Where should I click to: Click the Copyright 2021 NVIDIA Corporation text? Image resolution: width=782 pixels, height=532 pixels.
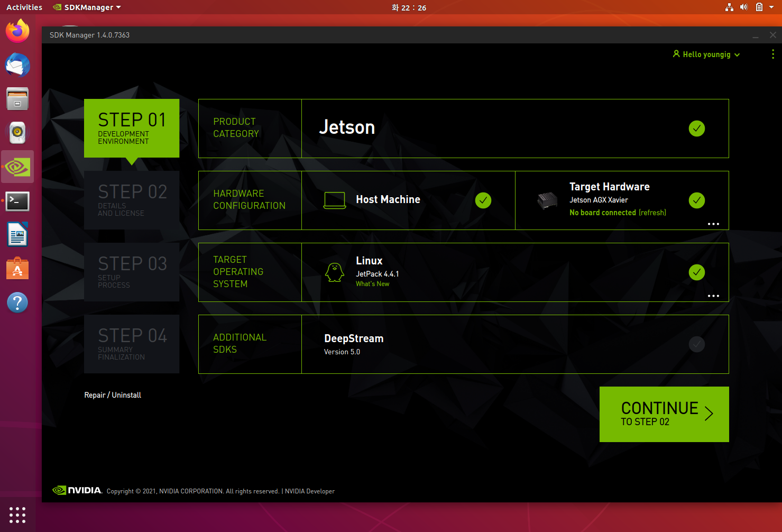[x=193, y=491]
